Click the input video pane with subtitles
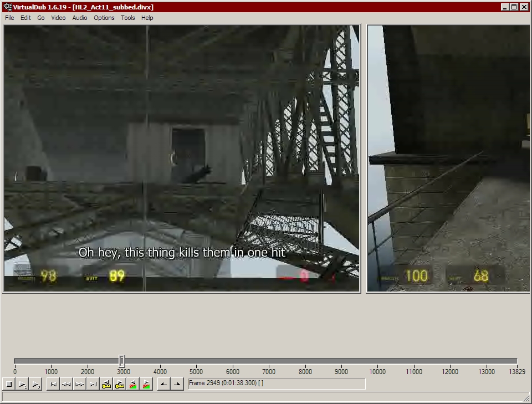532x404 pixels. [x=182, y=158]
